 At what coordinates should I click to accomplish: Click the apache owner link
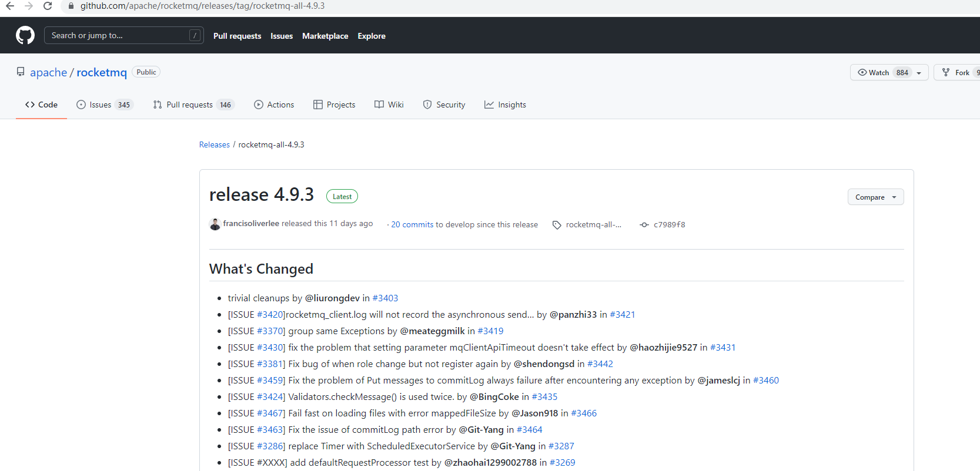(x=48, y=72)
